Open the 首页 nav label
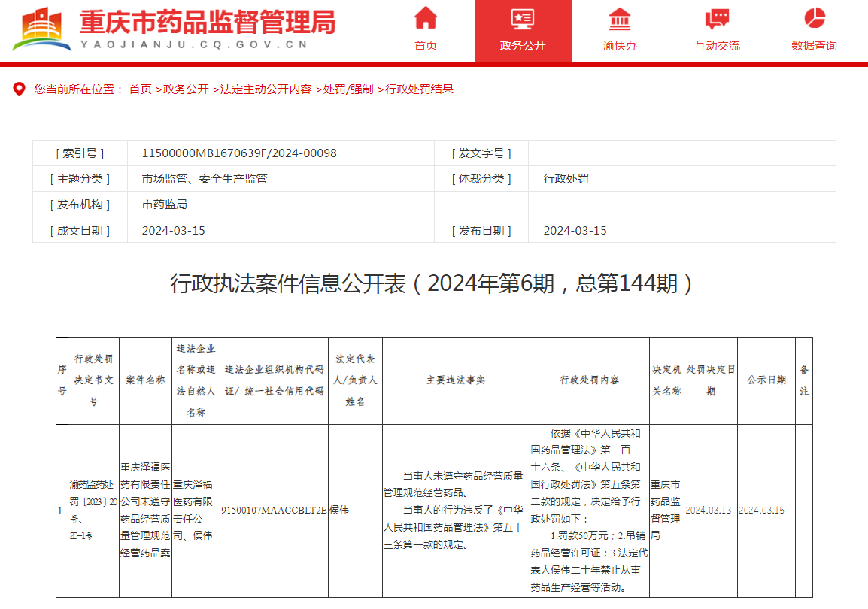 [x=425, y=45]
